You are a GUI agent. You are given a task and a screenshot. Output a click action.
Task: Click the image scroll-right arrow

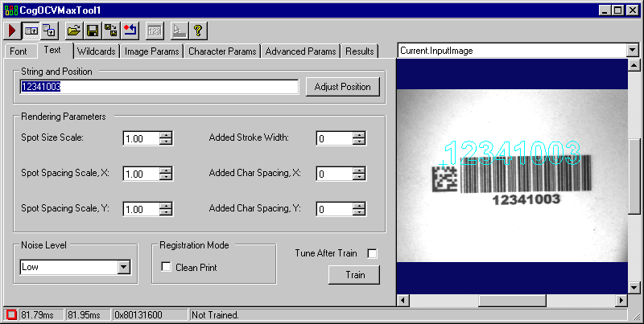(x=621, y=301)
